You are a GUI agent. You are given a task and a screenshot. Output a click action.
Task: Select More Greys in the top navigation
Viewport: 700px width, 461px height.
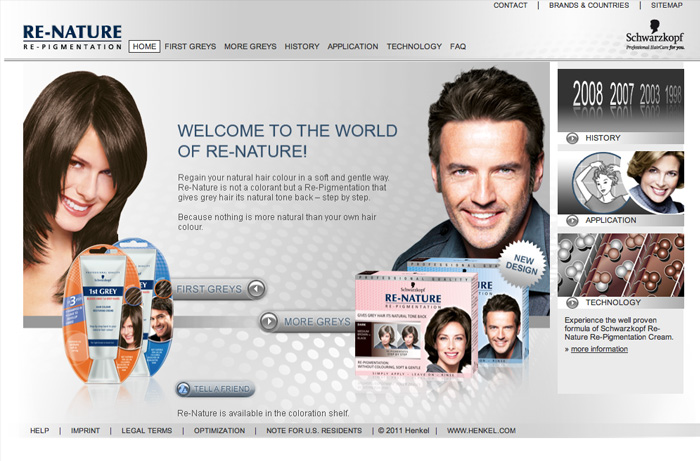point(250,46)
